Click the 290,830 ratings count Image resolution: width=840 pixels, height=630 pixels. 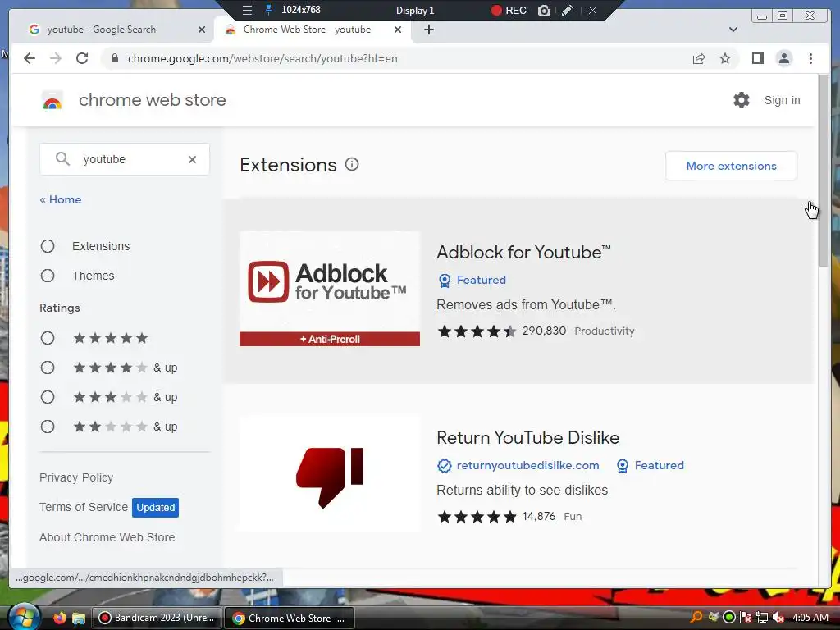[x=544, y=331]
